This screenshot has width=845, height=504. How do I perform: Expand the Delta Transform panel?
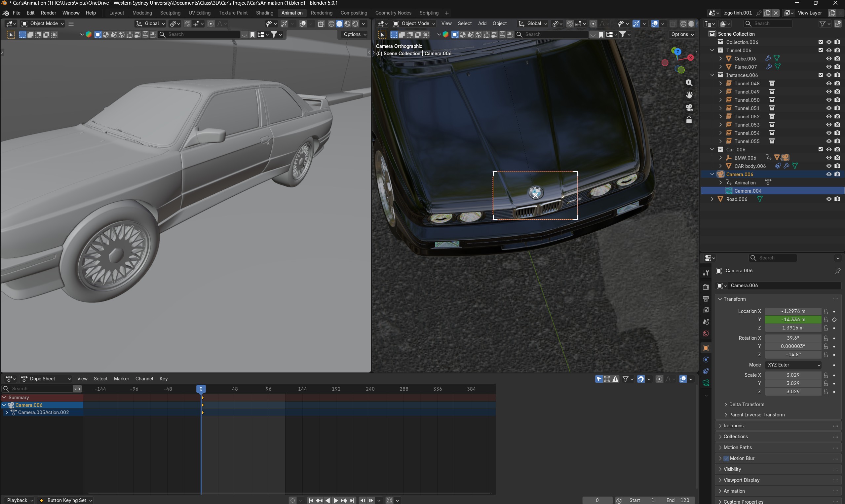[x=746, y=405]
